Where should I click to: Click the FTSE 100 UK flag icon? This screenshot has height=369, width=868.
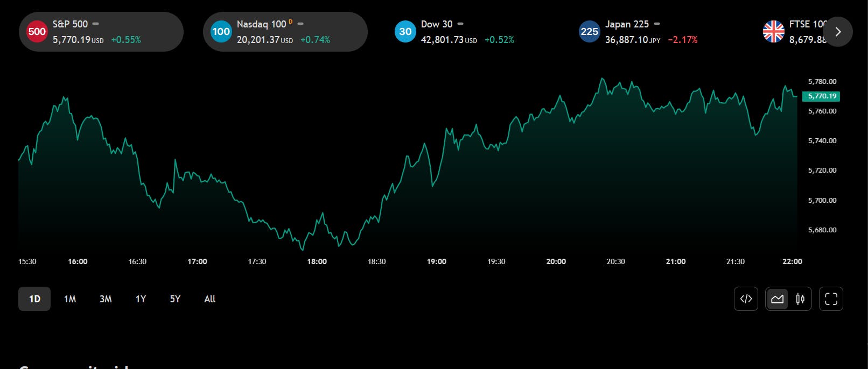pyautogui.click(x=773, y=32)
